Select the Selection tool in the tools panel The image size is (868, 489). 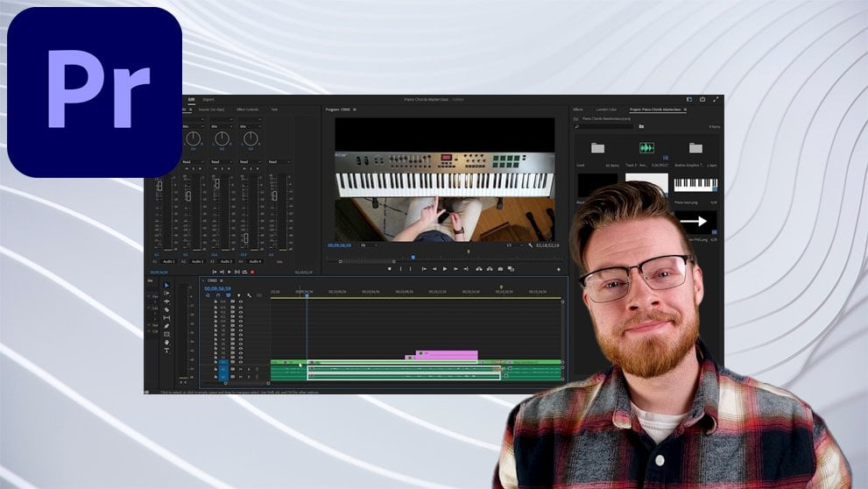[x=166, y=286]
